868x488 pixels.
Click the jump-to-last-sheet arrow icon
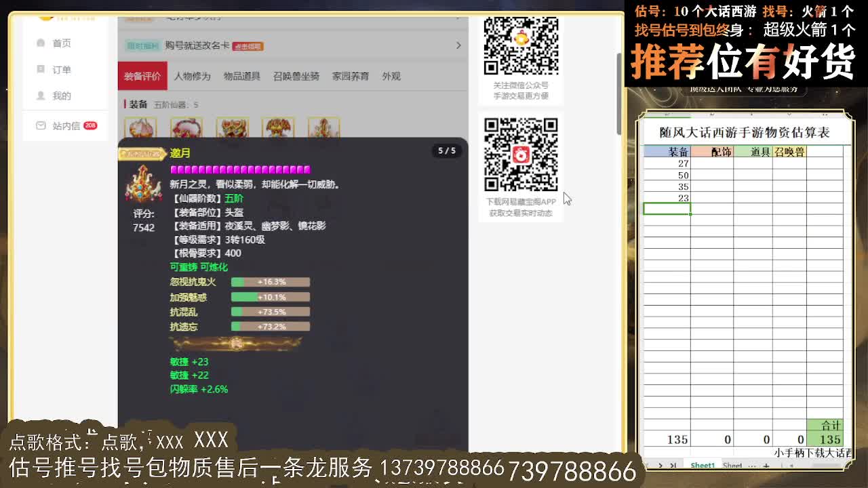click(x=673, y=465)
